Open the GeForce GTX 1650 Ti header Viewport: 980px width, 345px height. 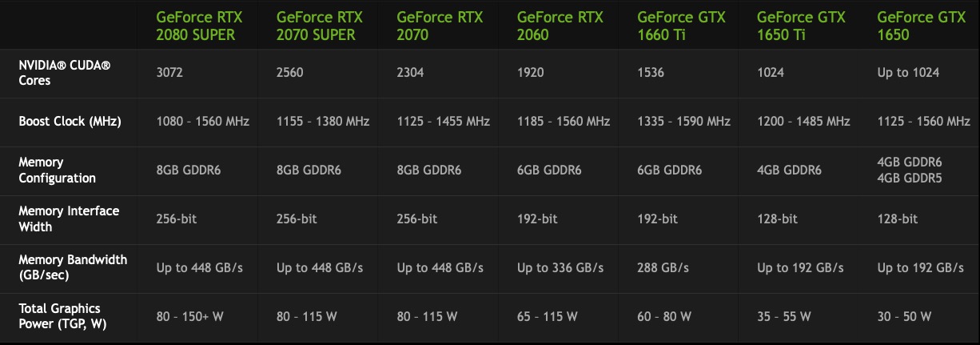(x=800, y=26)
